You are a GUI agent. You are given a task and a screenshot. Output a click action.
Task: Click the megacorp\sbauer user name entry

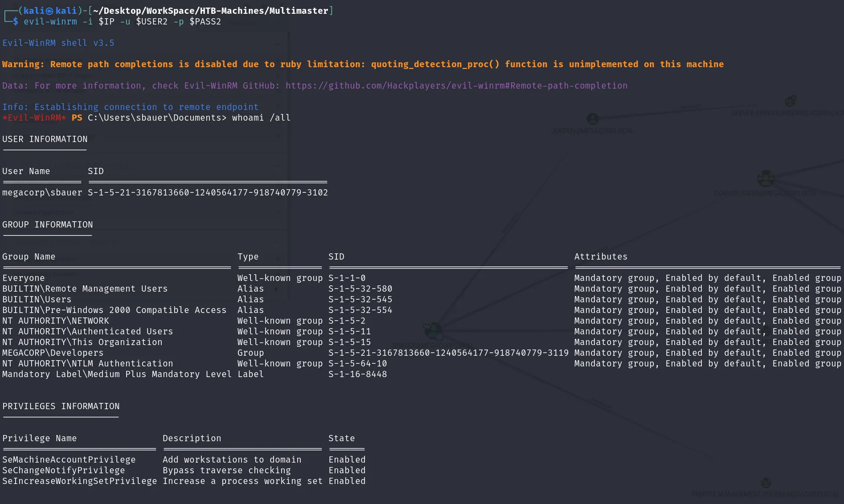pos(42,192)
